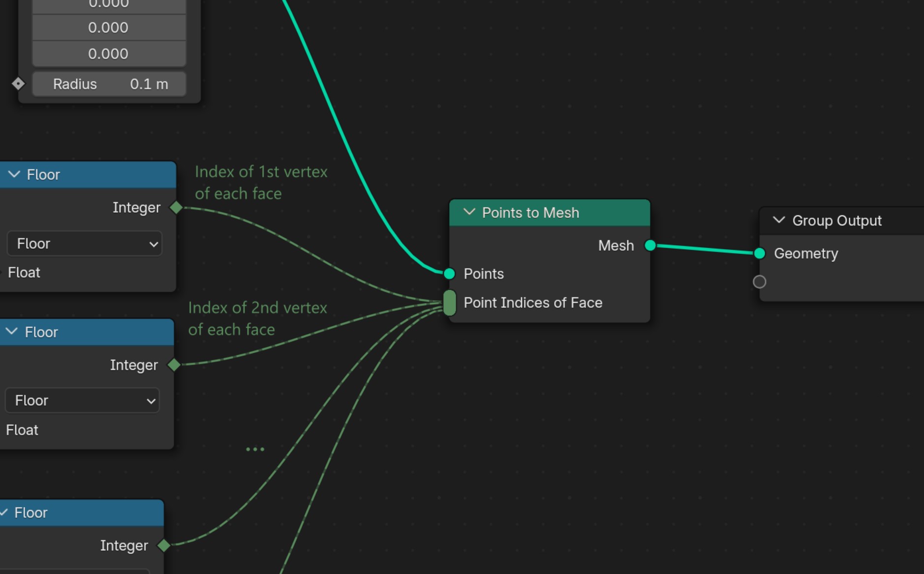Click the Integer label in the bottom Floor node
This screenshot has width=924, height=574.
point(124,545)
